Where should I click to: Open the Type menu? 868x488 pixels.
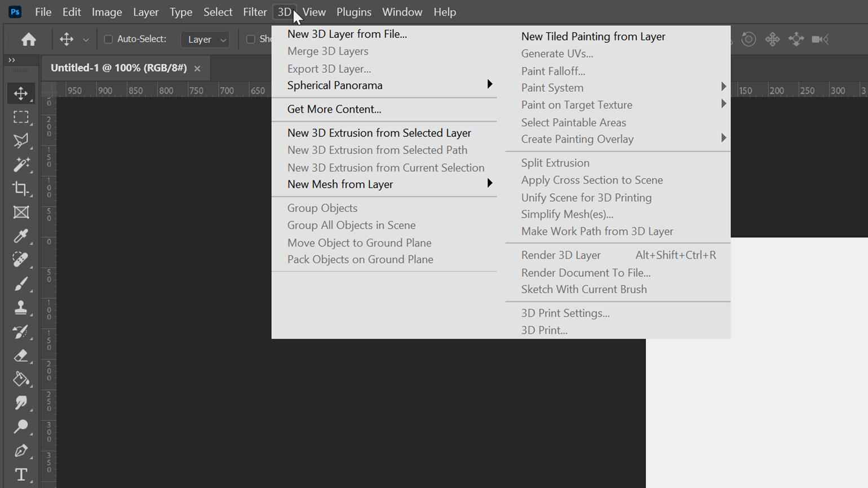coord(181,12)
